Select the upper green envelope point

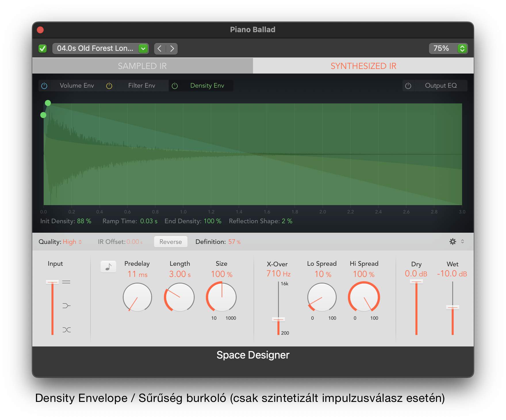[48, 103]
